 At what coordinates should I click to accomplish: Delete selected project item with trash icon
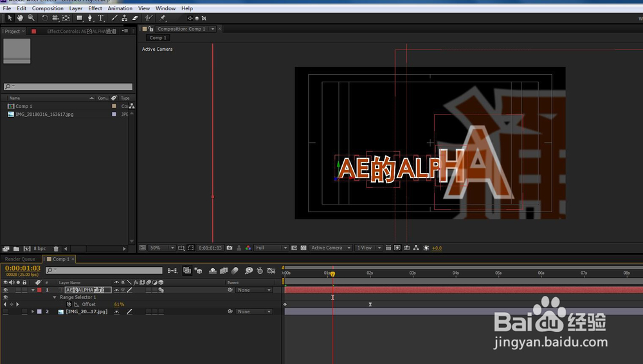[56, 249]
